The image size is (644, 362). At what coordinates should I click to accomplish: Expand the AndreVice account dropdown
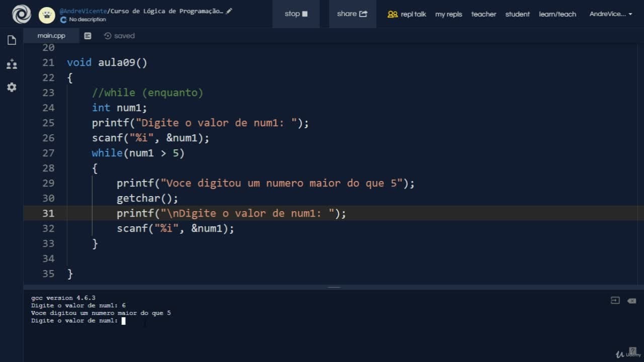tap(611, 14)
